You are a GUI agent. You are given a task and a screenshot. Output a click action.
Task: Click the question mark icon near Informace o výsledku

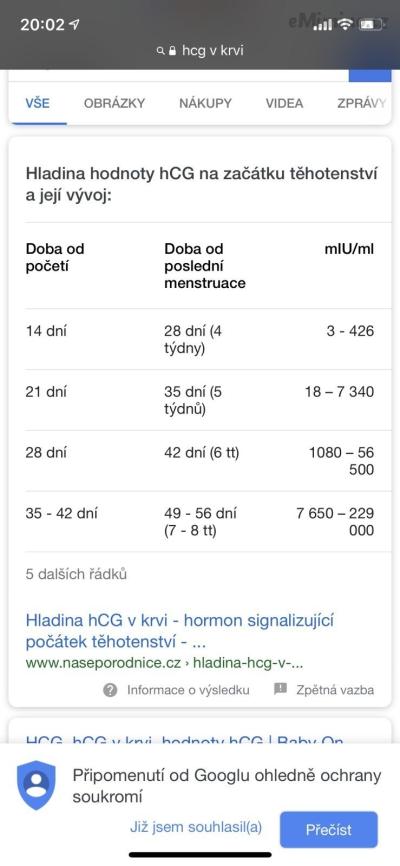[x=110, y=690]
